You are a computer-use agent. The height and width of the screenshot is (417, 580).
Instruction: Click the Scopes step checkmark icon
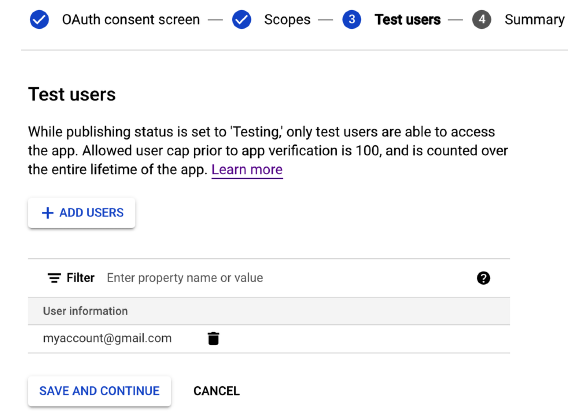pos(242,20)
